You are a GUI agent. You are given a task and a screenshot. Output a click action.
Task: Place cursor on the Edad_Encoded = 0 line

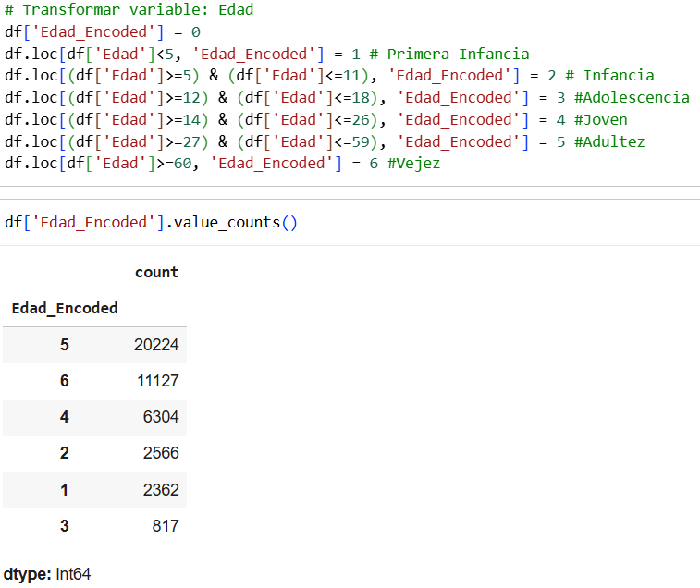tap(103, 31)
